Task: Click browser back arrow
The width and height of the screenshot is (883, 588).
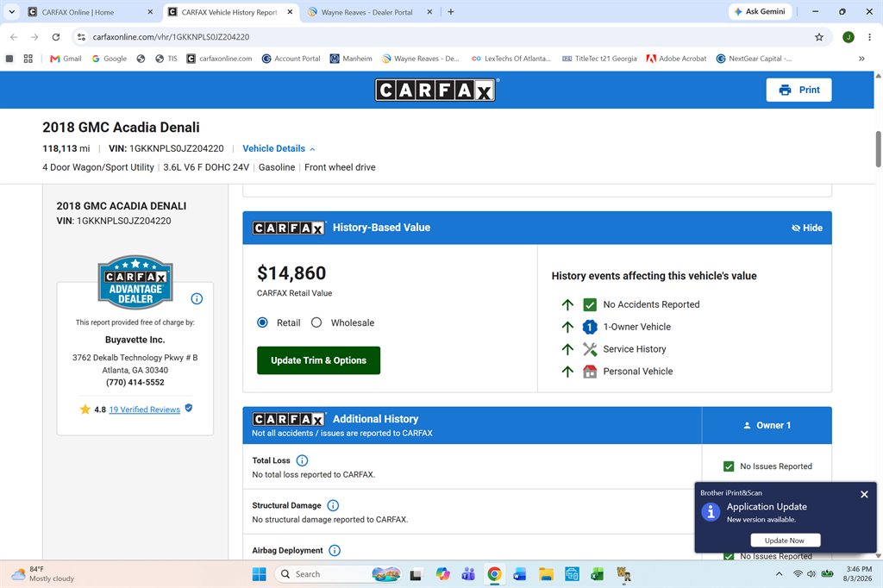Action: click(14, 37)
